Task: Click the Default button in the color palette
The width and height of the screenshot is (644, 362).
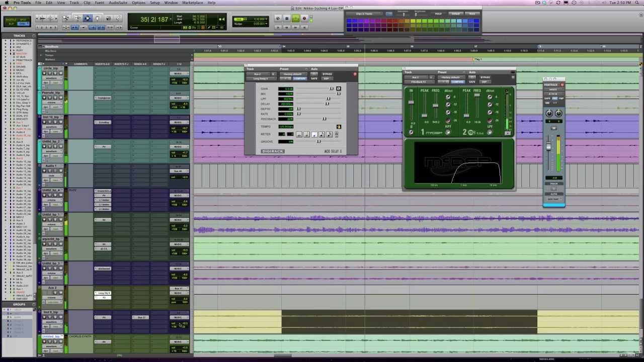Action: (455, 14)
